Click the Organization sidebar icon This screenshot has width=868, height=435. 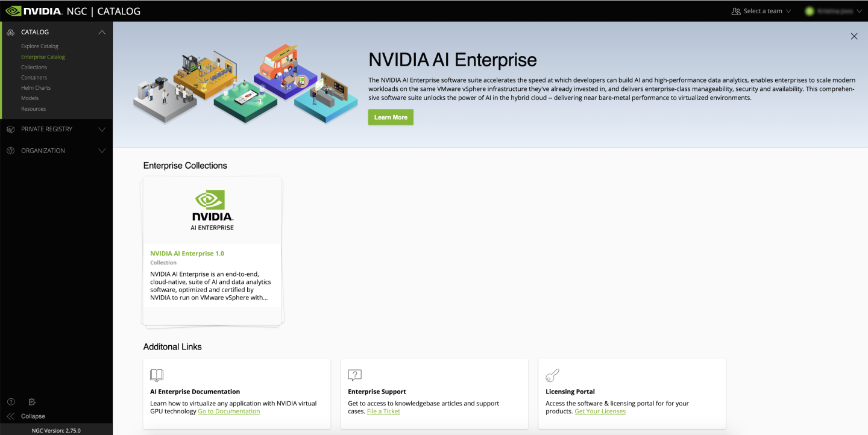[10, 151]
